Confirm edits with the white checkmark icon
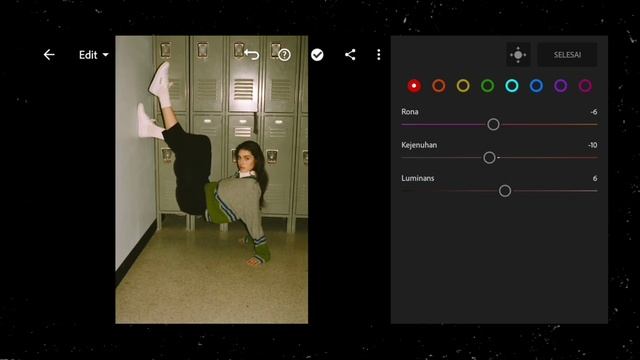The image size is (640, 360). coord(317,55)
